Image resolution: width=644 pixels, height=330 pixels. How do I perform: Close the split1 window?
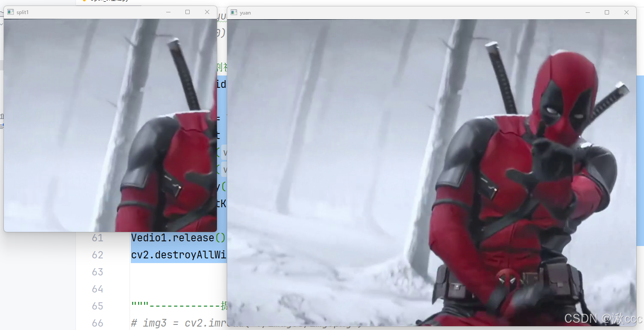pos(207,12)
